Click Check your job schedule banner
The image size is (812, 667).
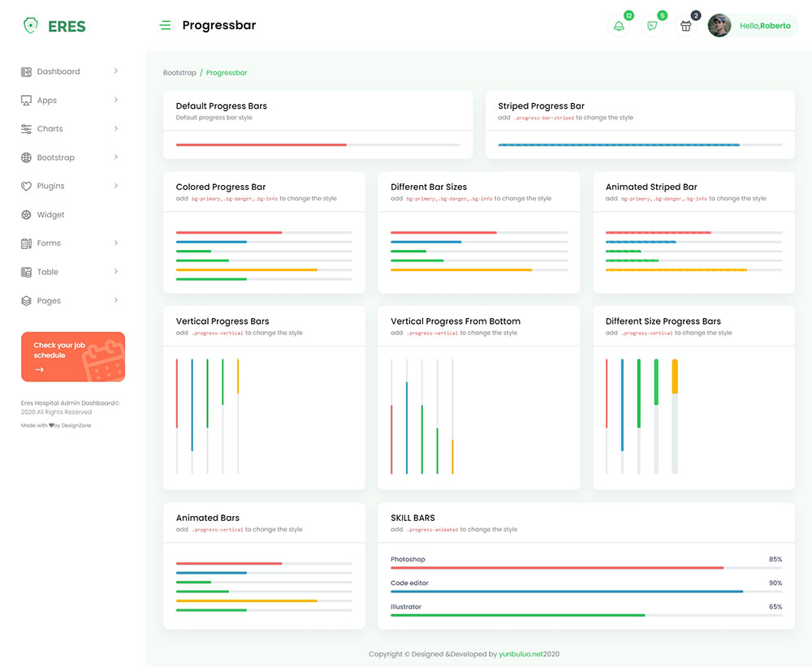(73, 356)
